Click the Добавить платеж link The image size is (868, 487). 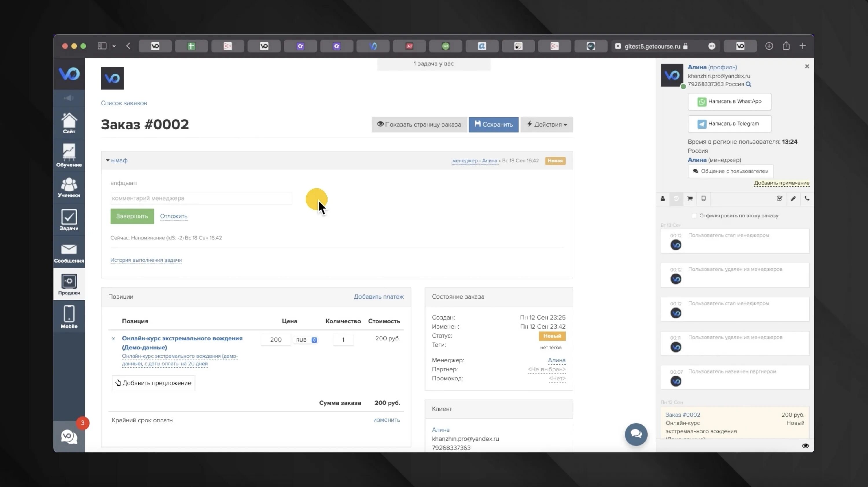[x=378, y=296]
